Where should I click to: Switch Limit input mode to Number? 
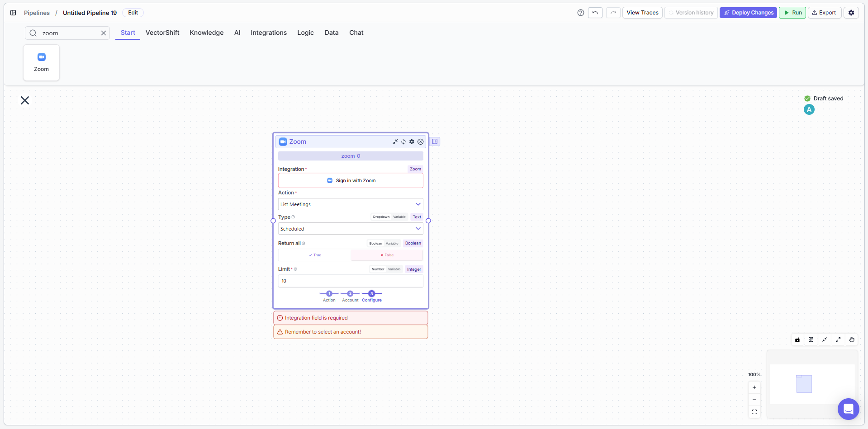click(378, 269)
